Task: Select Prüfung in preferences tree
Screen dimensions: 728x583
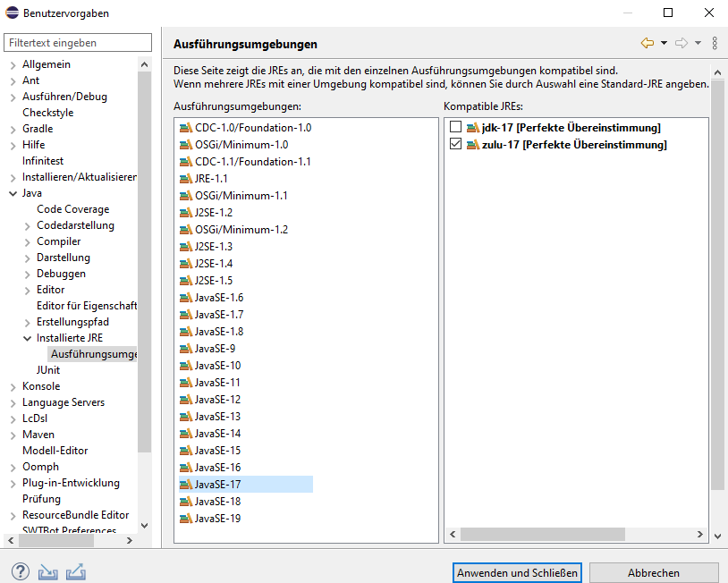Action: [41, 499]
